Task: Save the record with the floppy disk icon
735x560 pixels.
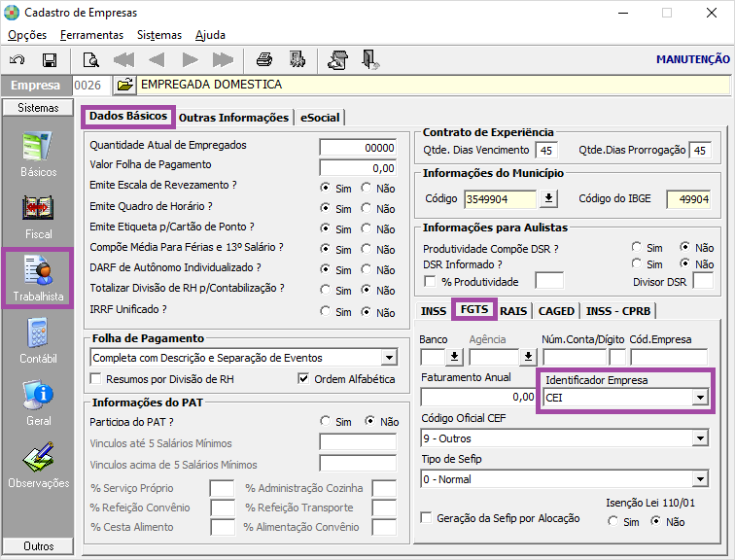Action: [x=50, y=60]
